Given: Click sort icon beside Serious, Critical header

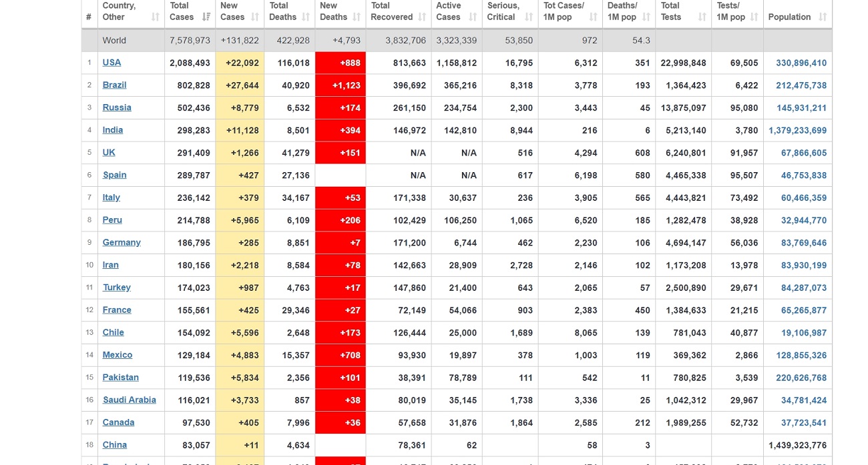Looking at the screenshot, I should 529,17.
